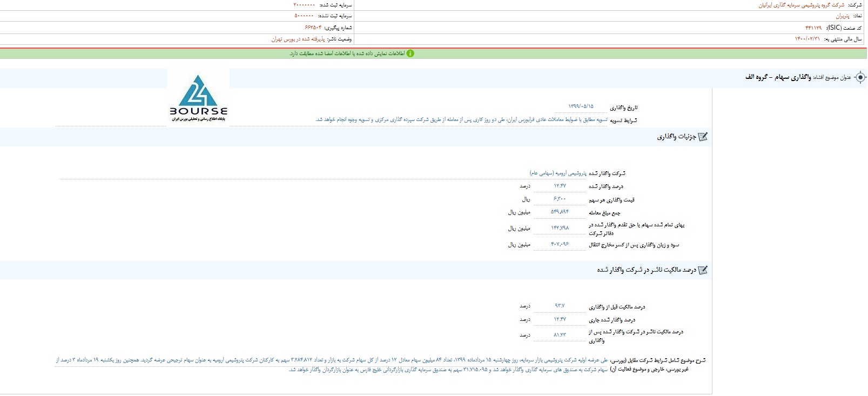Screen dimensions: 868x396
Task: Select ۱۲.۴۷ in the درصد واگذار شده جاری row
Action: click(560, 319)
